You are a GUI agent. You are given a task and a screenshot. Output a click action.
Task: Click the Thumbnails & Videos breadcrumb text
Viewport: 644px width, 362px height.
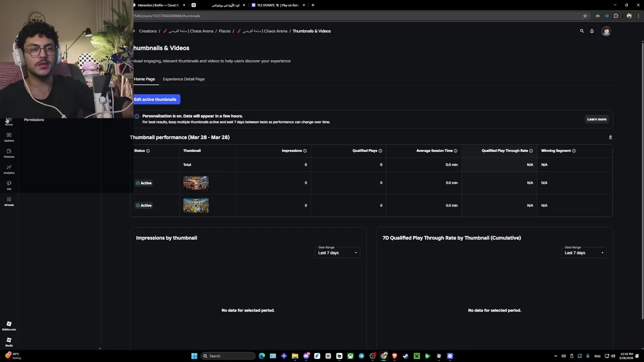tap(311, 31)
